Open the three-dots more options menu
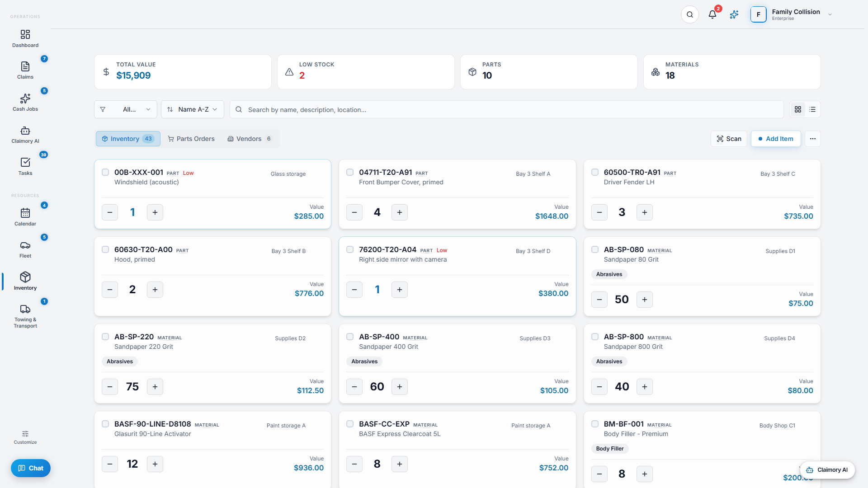 tap(813, 139)
